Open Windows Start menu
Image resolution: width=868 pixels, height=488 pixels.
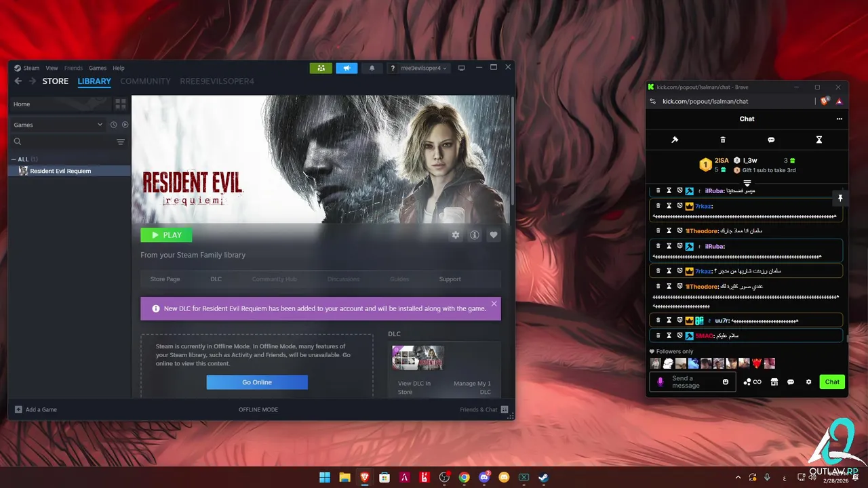click(x=325, y=477)
